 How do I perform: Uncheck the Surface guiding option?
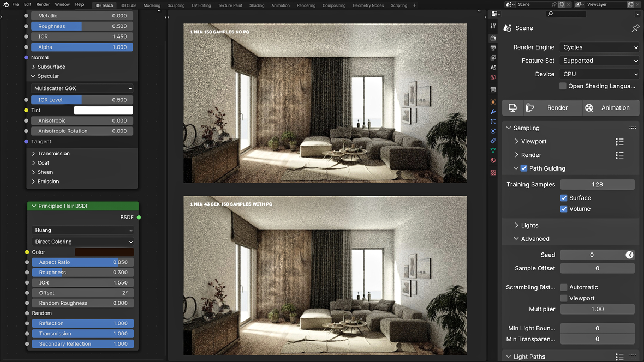pos(564,198)
